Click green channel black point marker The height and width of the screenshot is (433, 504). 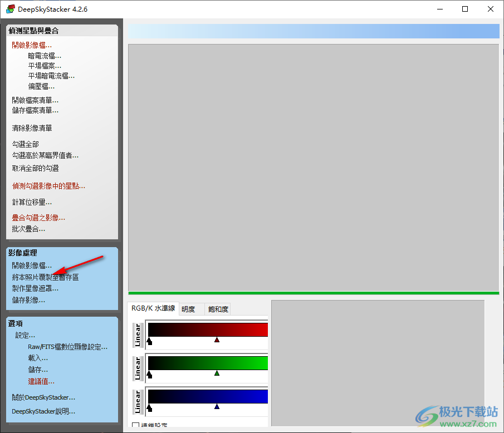[149, 375]
